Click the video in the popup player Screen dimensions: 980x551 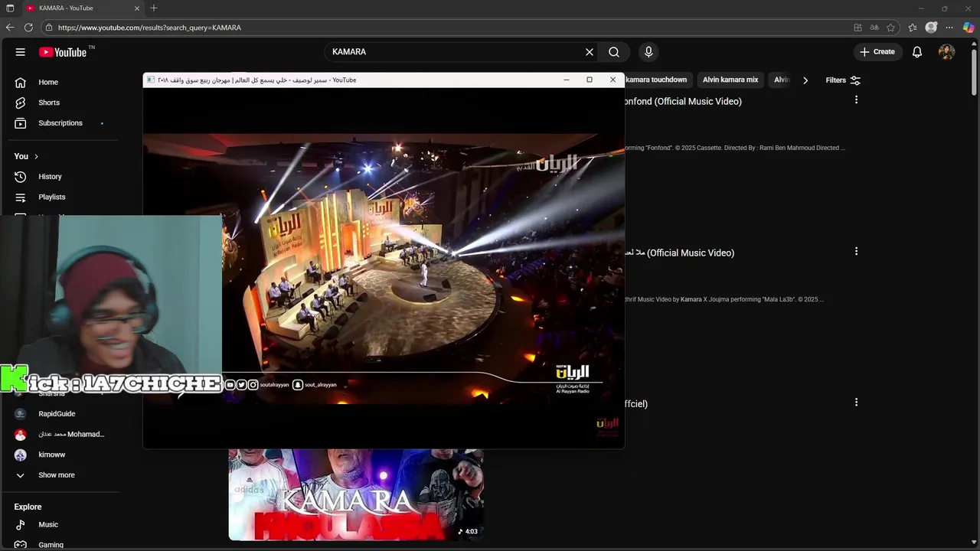pos(384,268)
